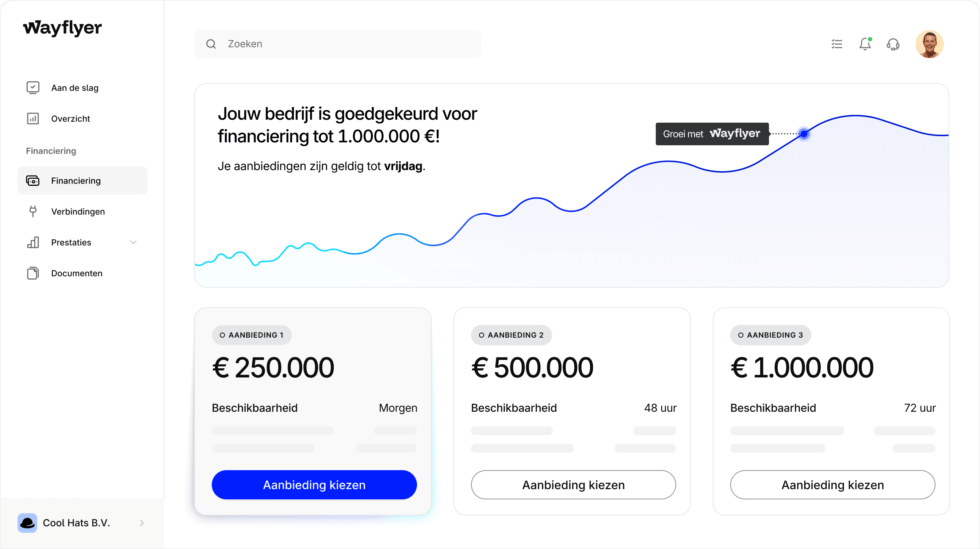Click the Cool Hats hat icon
980x549 pixels.
(27, 523)
